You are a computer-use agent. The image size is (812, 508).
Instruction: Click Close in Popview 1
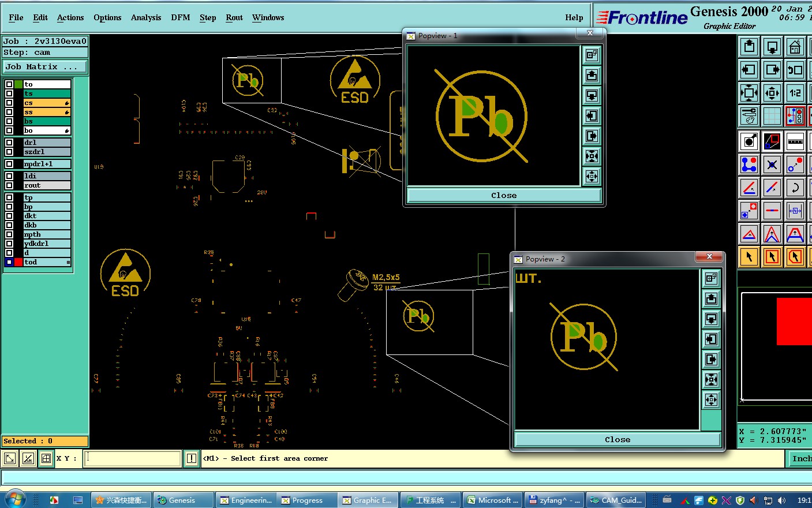[504, 195]
